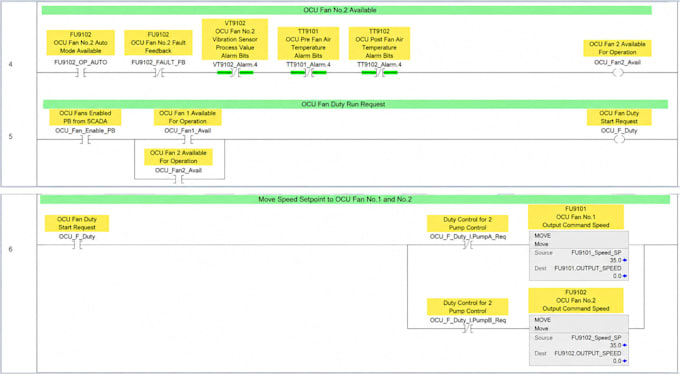The image size is (680, 374).
Task: Click the OCU_Fan1_Avail tag name
Action: pos(188,131)
